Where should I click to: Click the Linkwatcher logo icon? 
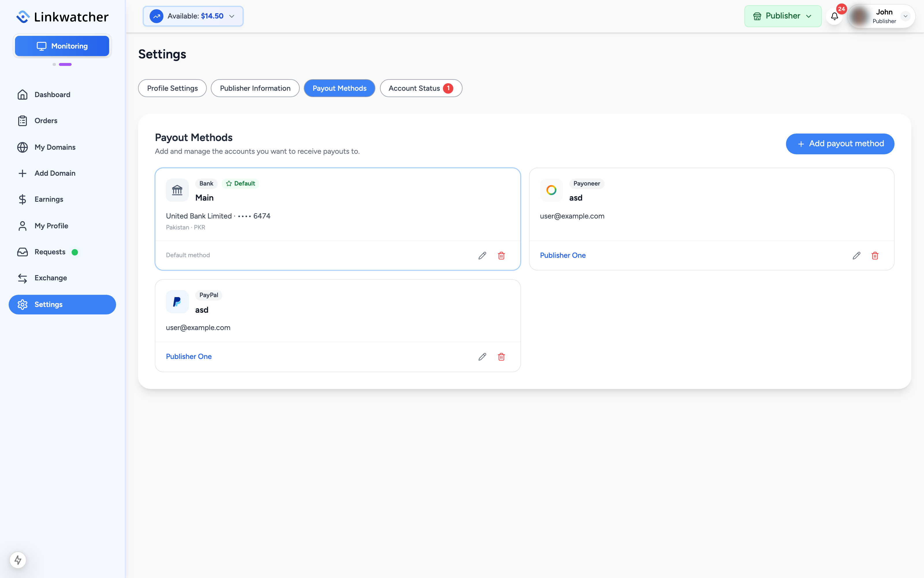click(x=23, y=16)
